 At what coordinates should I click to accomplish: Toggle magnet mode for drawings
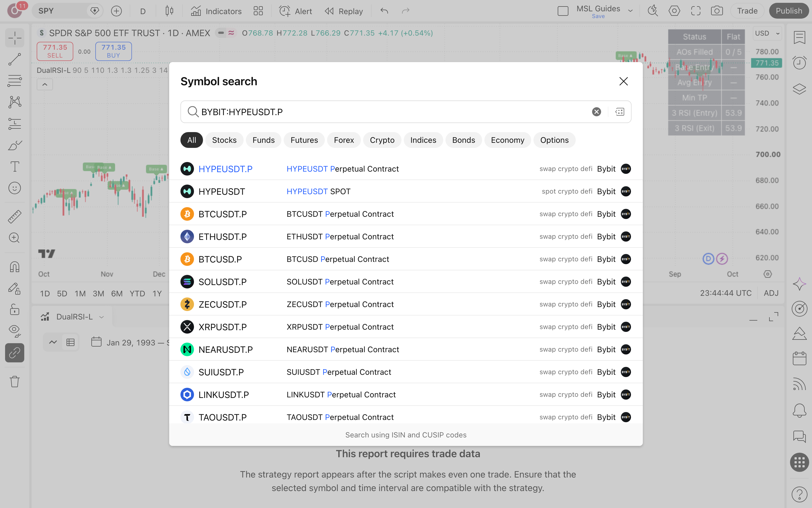[x=15, y=267]
